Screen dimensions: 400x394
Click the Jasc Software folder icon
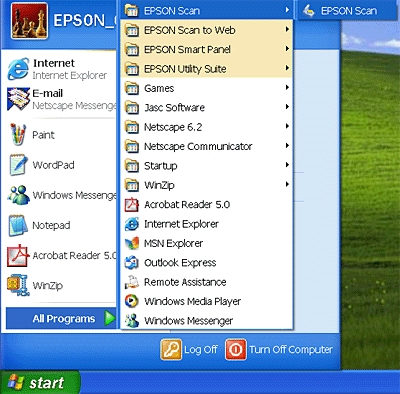pyautogui.click(x=132, y=108)
